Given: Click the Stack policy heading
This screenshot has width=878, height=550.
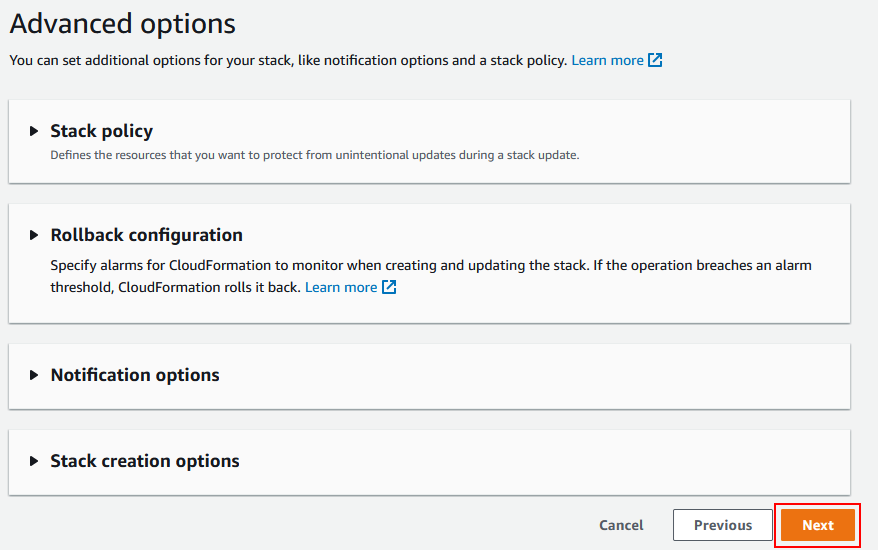Looking at the screenshot, I should tap(101, 131).
